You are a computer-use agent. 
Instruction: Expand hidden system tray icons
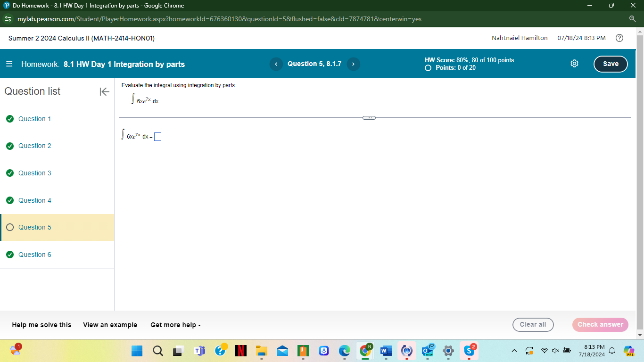514,351
